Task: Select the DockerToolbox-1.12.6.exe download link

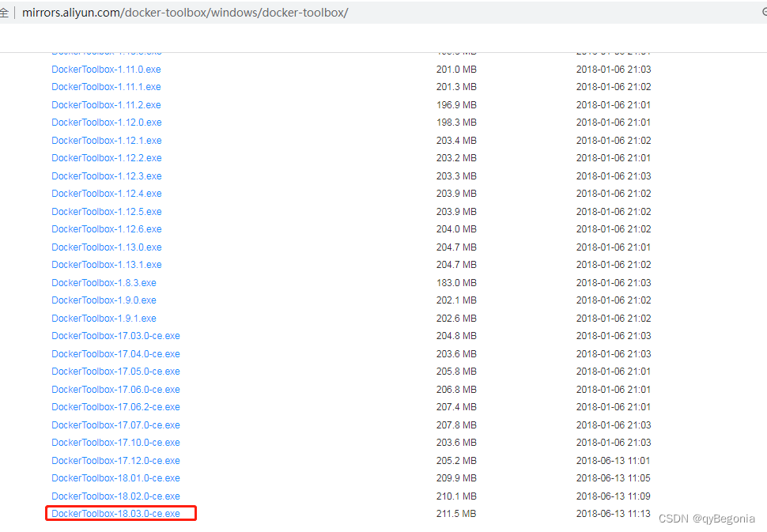Action: [x=106, y=228]
